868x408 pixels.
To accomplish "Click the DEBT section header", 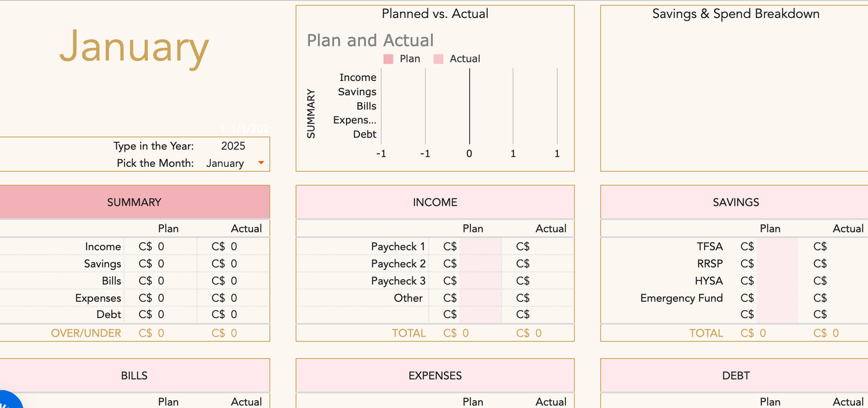I will [735, 376].
